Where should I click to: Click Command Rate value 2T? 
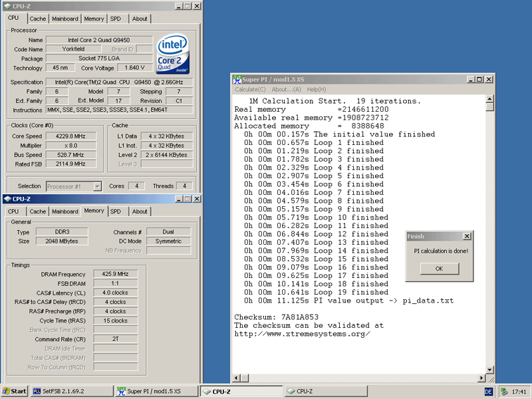[115, 339]
